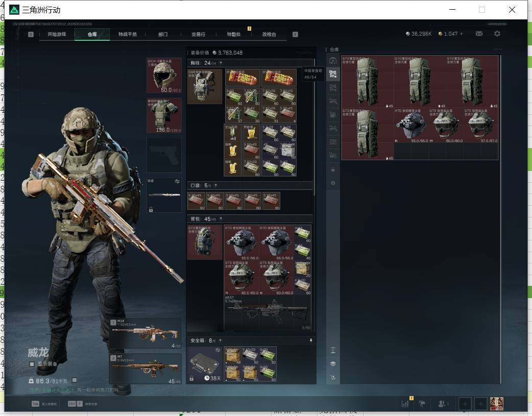Click help icon next to 背包 45
This screenshot has width=532, height=416.
coord(221,219)
